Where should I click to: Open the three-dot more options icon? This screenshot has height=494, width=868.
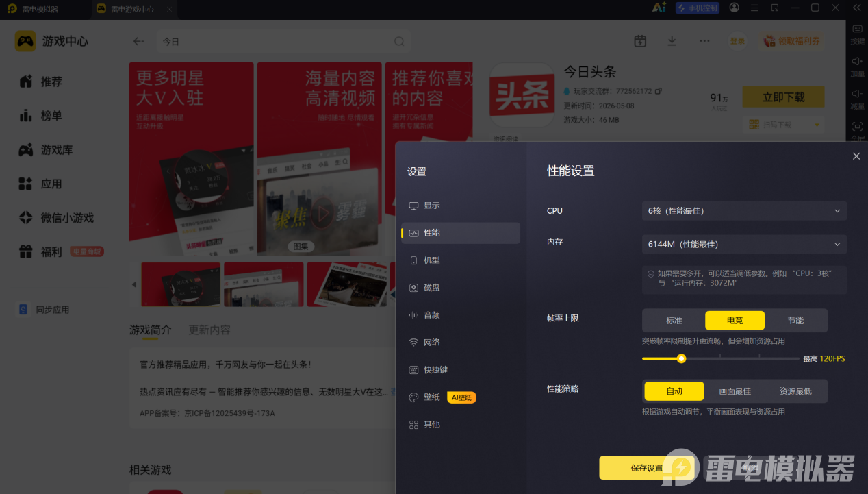pyautogui.click(x=704, y=41)
